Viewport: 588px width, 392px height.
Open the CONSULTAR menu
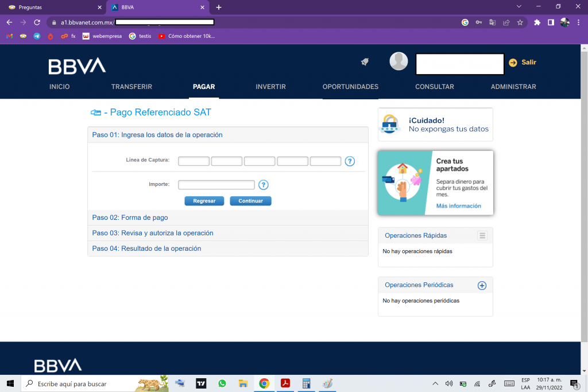435,87
